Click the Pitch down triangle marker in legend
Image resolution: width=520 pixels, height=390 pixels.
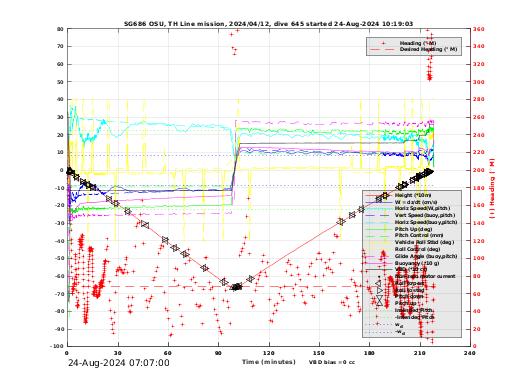pyautogui.click(x=379, y=297)
